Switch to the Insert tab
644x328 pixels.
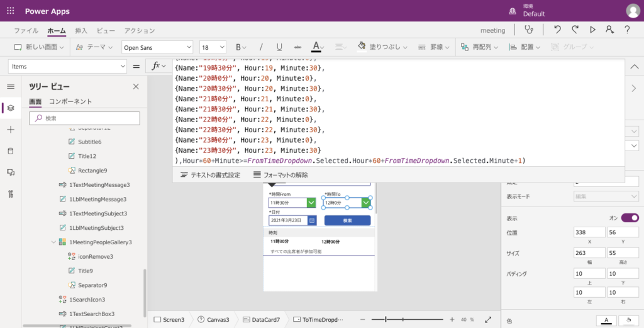(x=81, y=30)
